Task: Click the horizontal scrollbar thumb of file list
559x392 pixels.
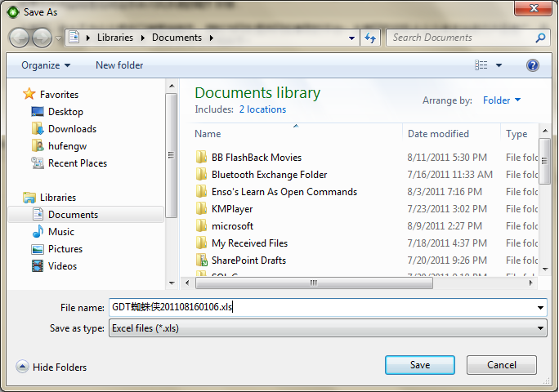Action: (314, 283)
